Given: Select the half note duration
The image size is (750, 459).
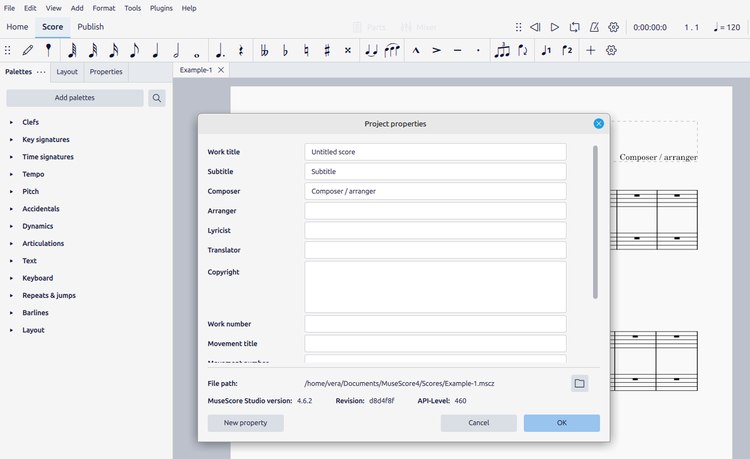Looking at the screenshot, I should [176, 50].
